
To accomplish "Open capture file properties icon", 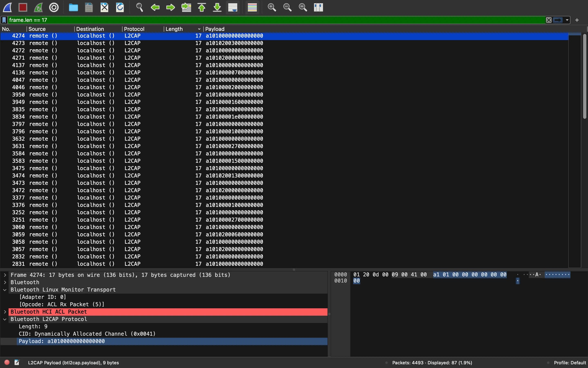I will (17, 362).
